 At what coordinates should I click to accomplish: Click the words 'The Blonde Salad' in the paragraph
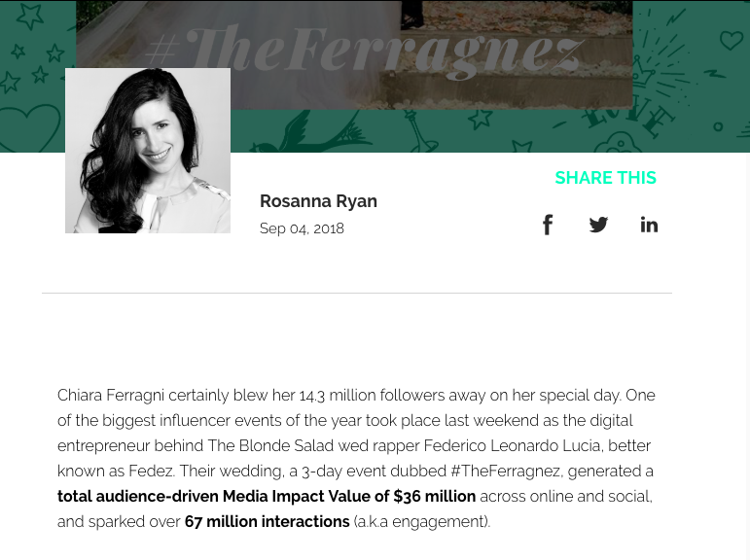270,446
